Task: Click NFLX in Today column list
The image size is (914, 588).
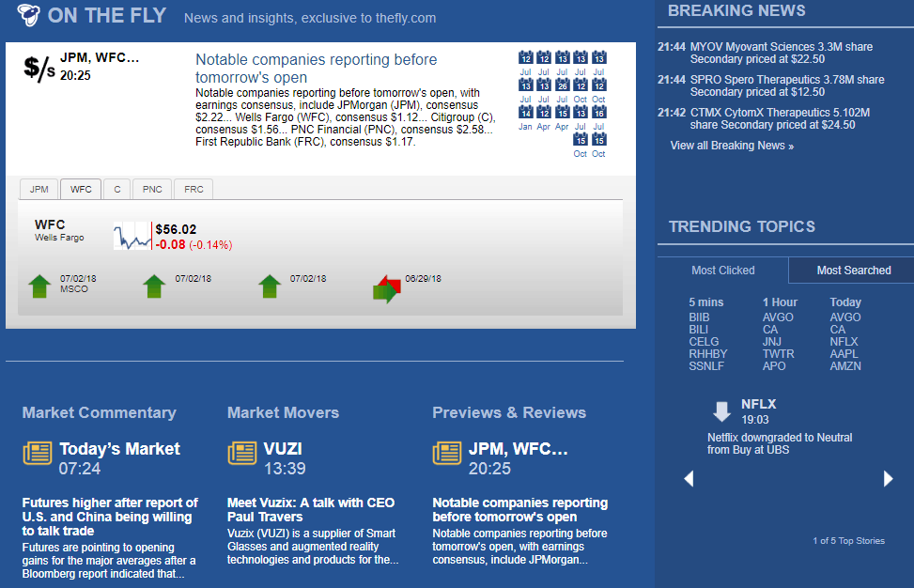Action: tap(844, 342)
